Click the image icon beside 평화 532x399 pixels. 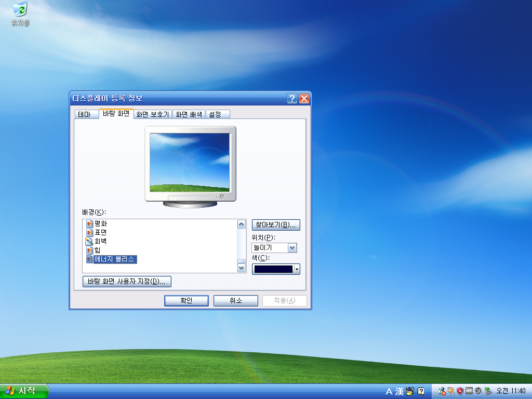point(89,224)
